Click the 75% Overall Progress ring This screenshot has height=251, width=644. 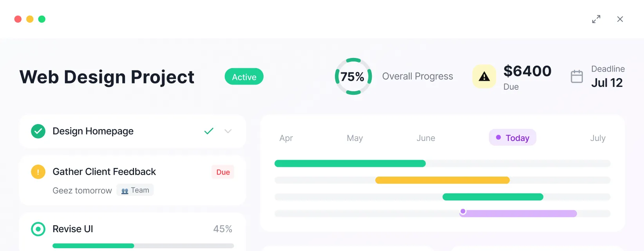353,76
